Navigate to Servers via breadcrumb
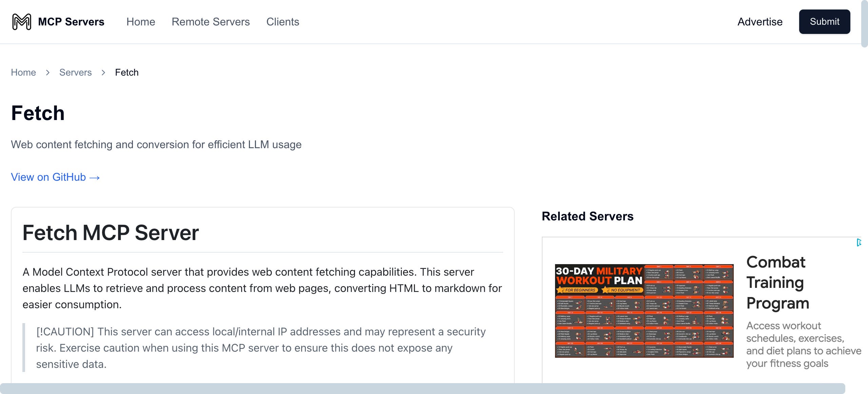 tap(75, 73)
